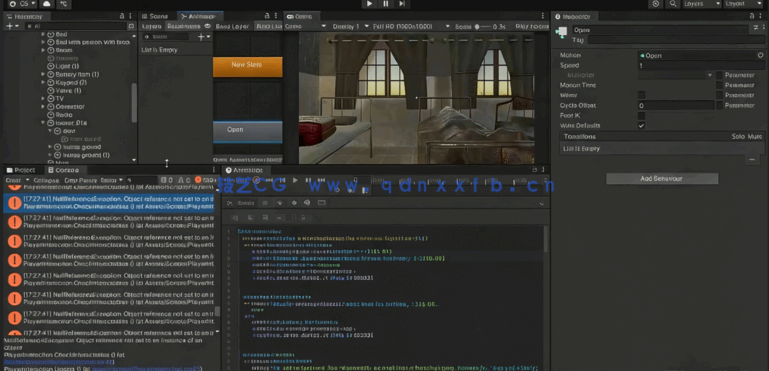Open the Full HD resolution dropdown

point(411,26)
